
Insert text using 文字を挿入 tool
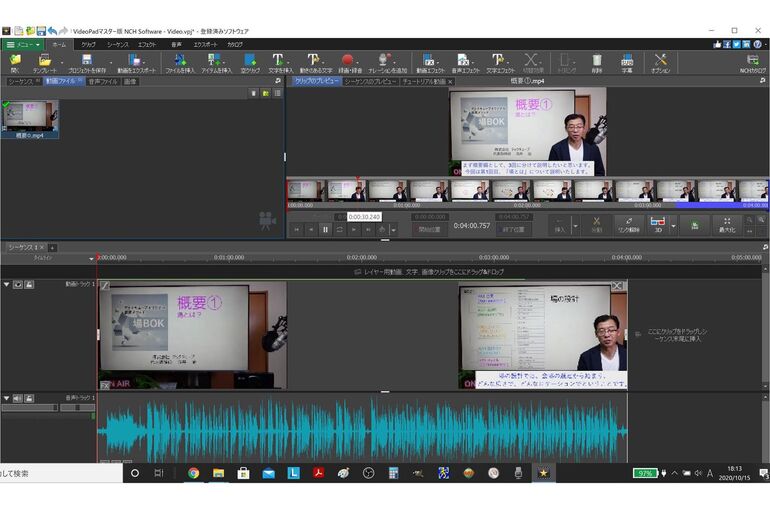click(x=280, y=63)
